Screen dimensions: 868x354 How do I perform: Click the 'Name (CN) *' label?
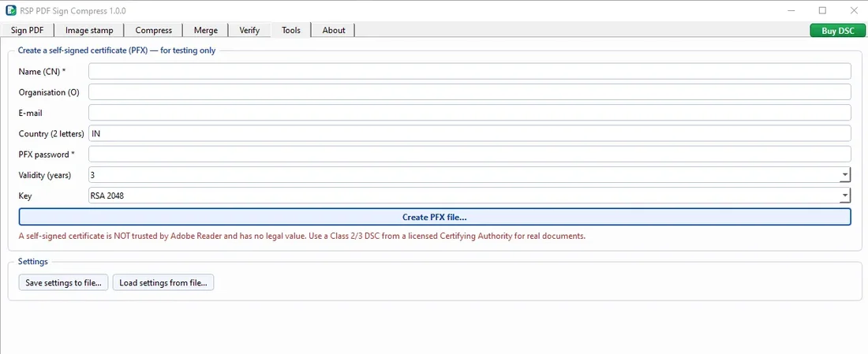(x=42, y=72)
